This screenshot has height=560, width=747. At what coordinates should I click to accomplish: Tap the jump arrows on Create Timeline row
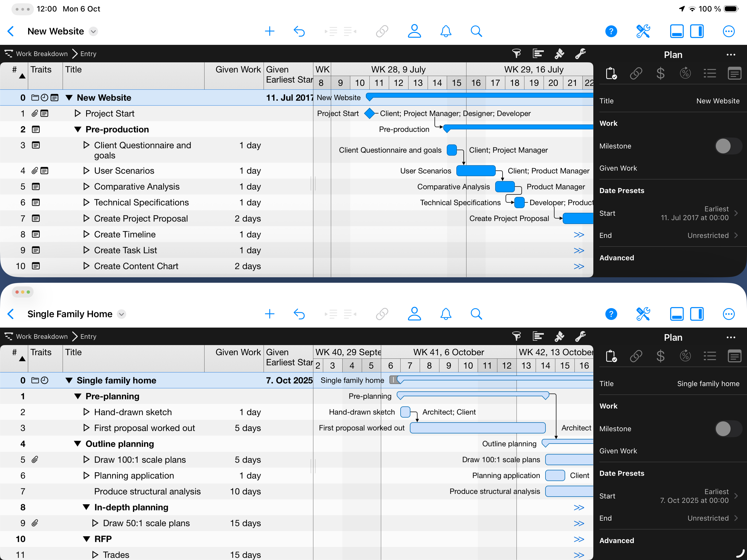pos(579,234)
